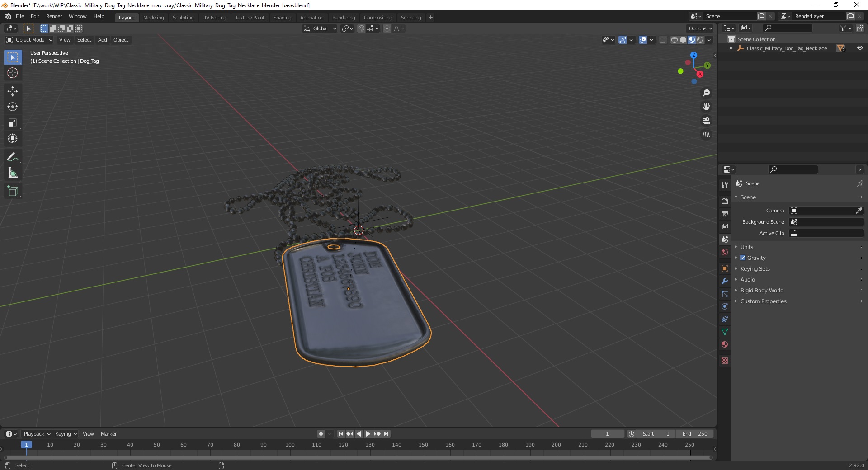The image size is (868, 470).
Task: Toggle auto keying record button
Action: coord(321,434)
